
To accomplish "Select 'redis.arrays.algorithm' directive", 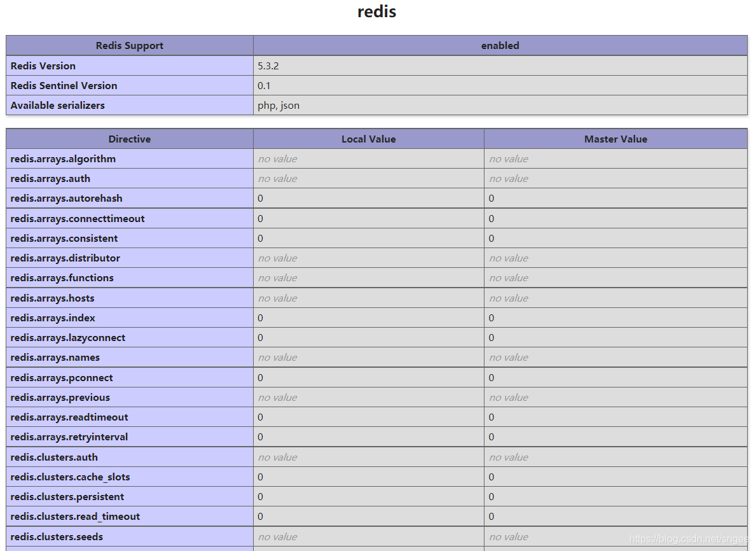I will (63, 158).
